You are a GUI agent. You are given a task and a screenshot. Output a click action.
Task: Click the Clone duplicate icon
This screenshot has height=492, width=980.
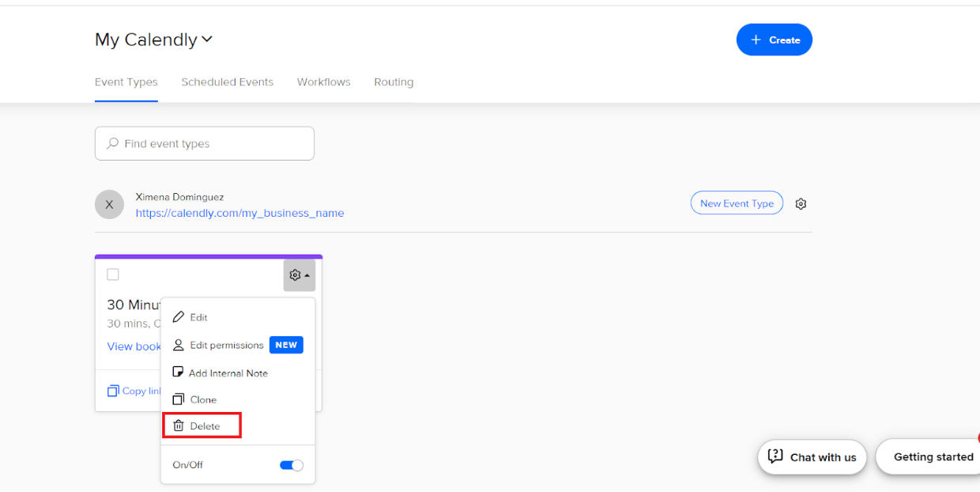[179, 399]
